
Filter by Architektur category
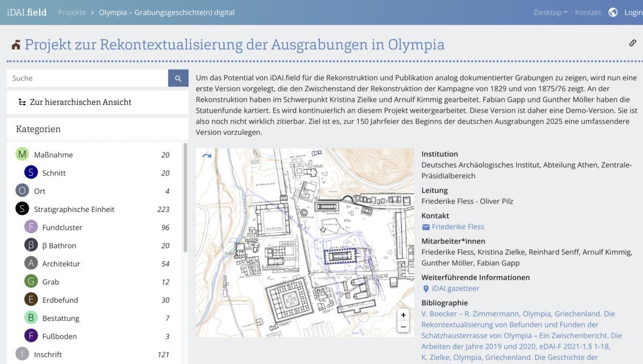pos(61,263)
